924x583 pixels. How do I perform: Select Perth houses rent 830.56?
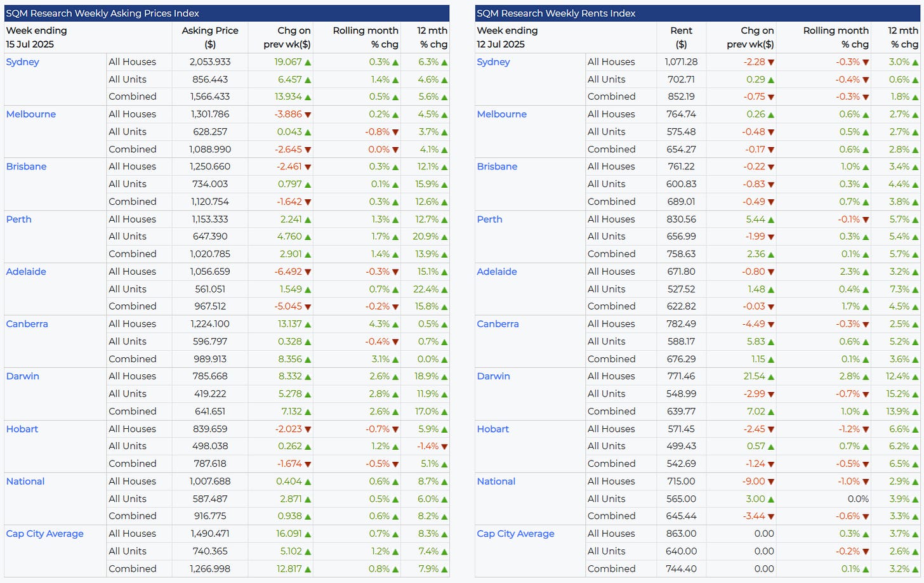click(x=681, y=219)
